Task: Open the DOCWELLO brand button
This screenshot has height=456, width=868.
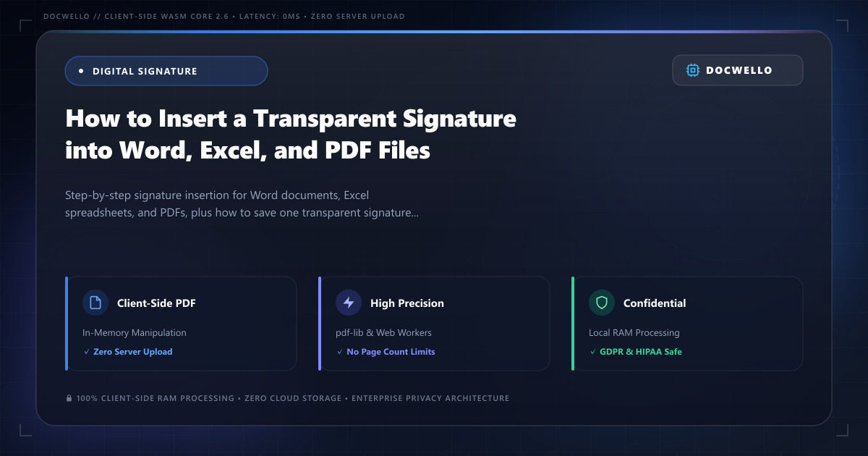Action: 738,70
